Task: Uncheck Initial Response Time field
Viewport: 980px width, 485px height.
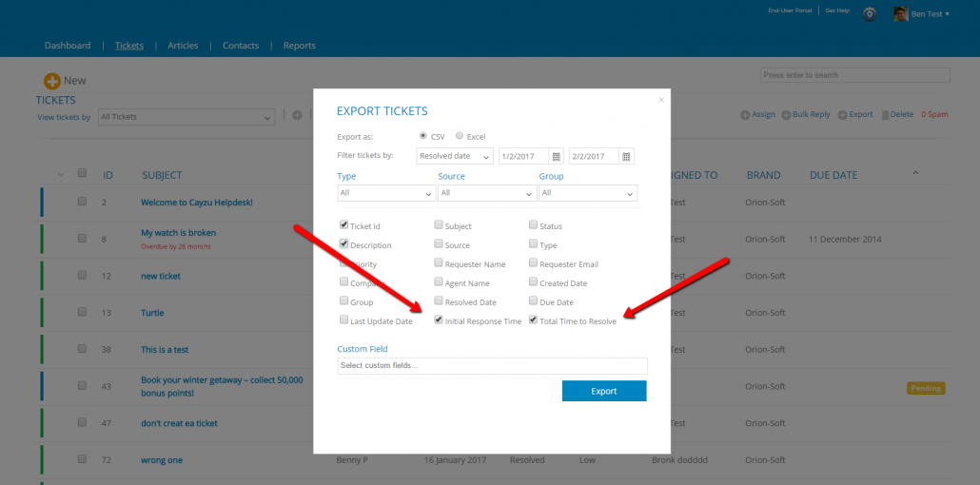Action: click(439, 320)
